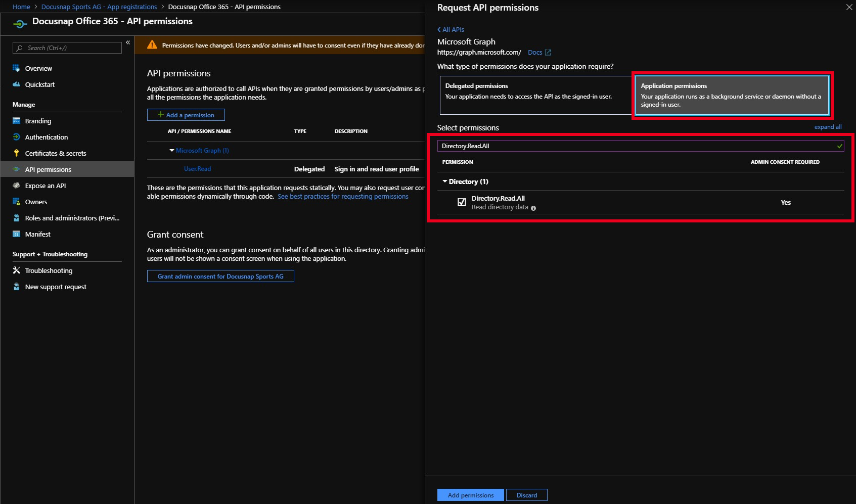The width and height of the screenshot is (856, 504).
Task: Click the https://graph.microsoft.com/ URL text
Action: [479, 53]
